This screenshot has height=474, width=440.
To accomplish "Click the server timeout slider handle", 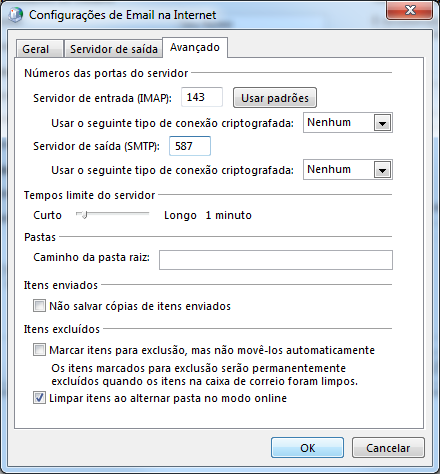I will 84,215.
